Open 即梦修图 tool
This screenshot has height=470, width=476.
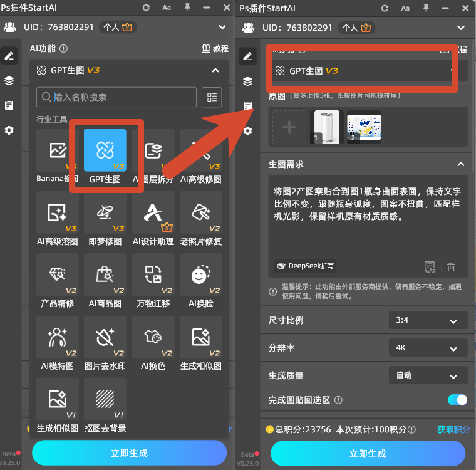[x=105, y=212]
